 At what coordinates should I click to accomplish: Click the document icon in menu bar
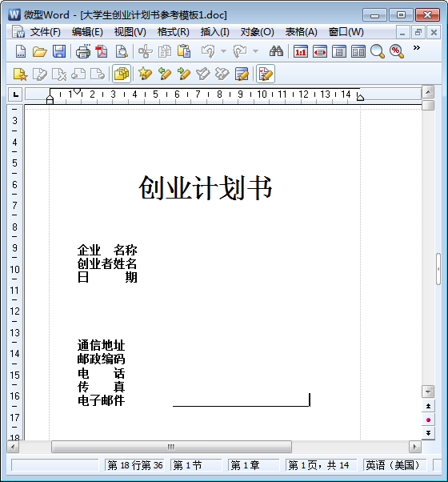(x=18, y=32)
